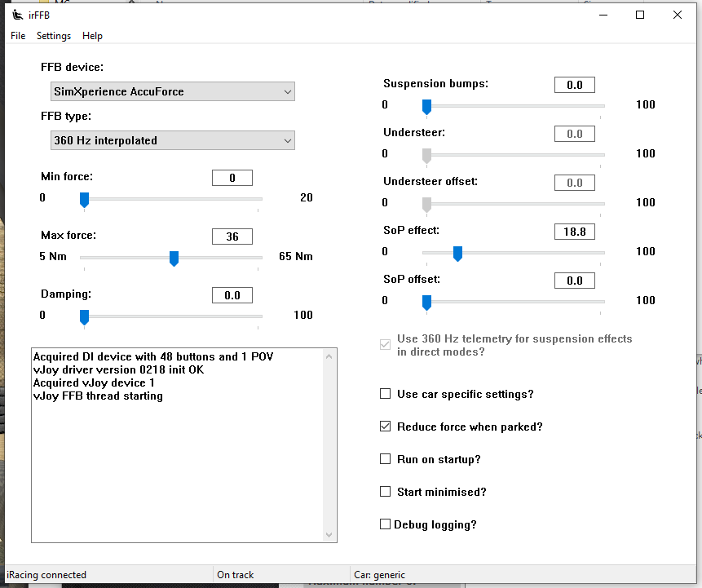The image size is (702, 588).
Task: Focus the Damping value input
Action: point(232,295)
